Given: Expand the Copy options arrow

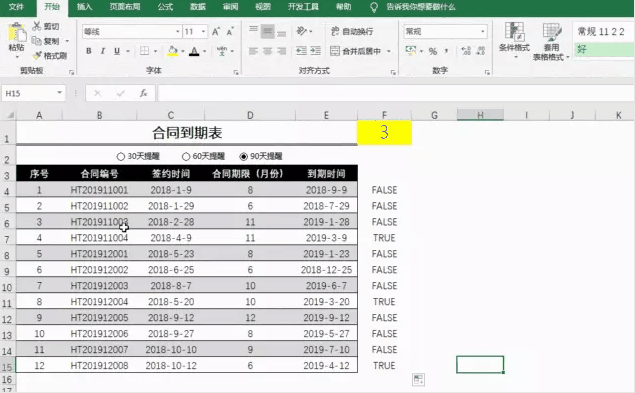Looking at the screenshot, I should 67,41.
